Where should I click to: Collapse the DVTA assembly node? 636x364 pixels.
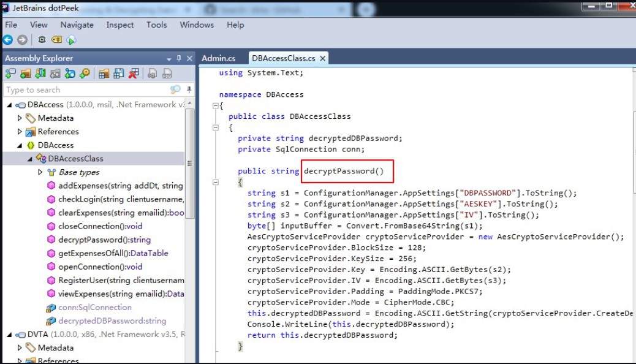click(x=9, y=335)
